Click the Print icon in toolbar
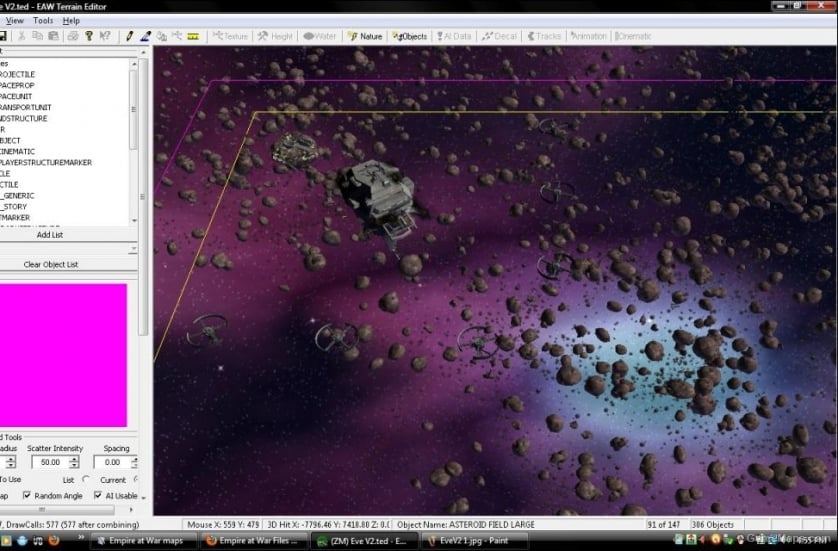This screenshot has width=838, height=551. tap(73, 36)
